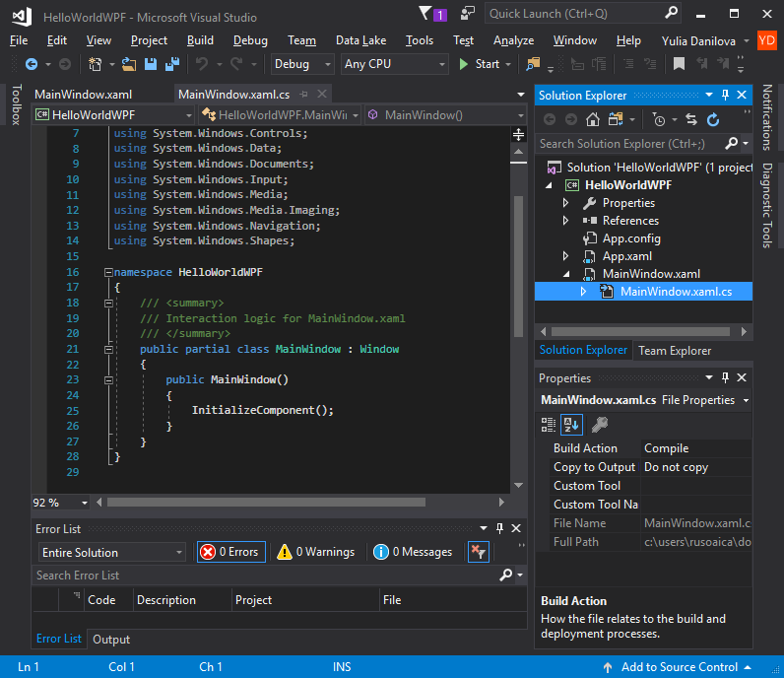Viewport: 784px width, 678px height.
Task: Click the Search Solution Explorer field
Action: click(630, 144)
